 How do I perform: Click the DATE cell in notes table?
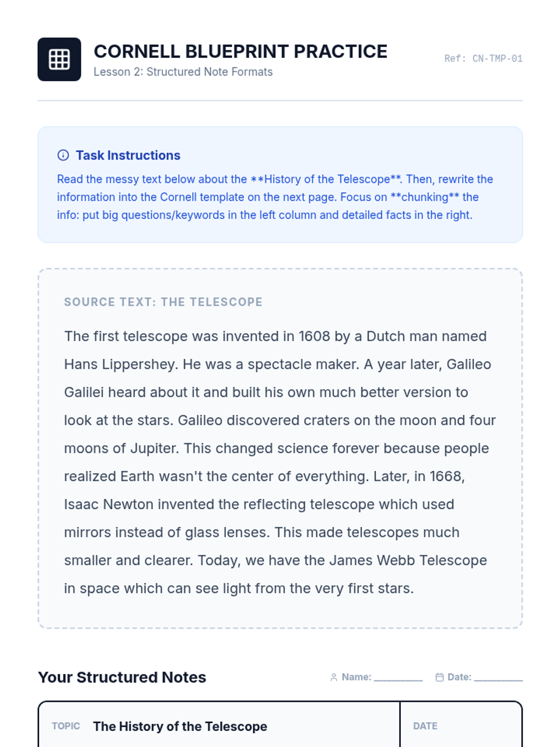(425, 726)
